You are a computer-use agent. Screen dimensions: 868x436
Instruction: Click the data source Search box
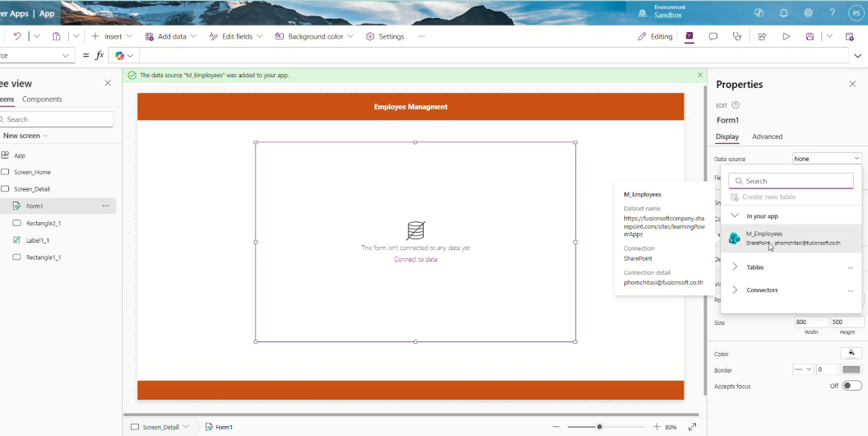click(x=791, y=181)
